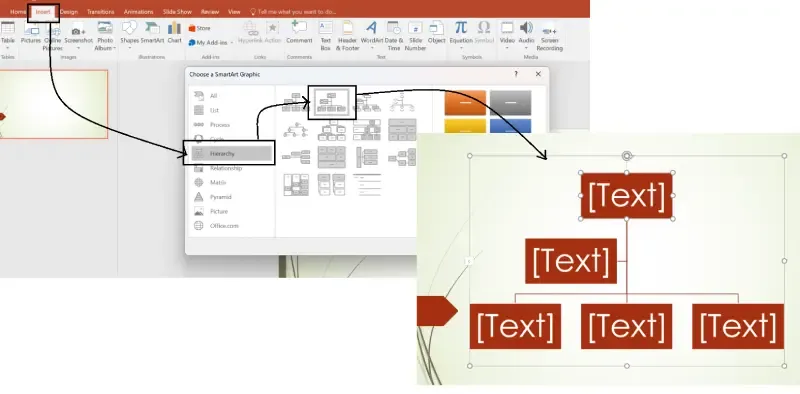This screenshot has width=800, height=394.
Task: Click the bottom-middle [Text] box
Action: 627,327
